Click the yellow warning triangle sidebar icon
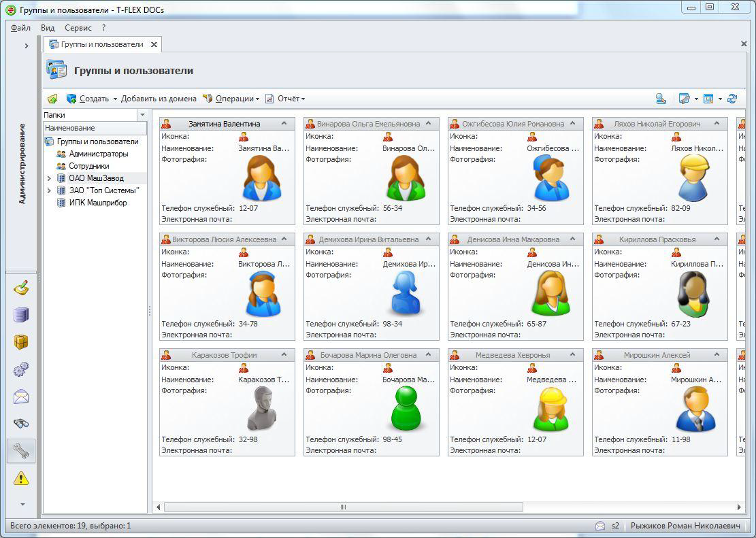This screenshot has width=756, height=538. click(x=21, y=478)
